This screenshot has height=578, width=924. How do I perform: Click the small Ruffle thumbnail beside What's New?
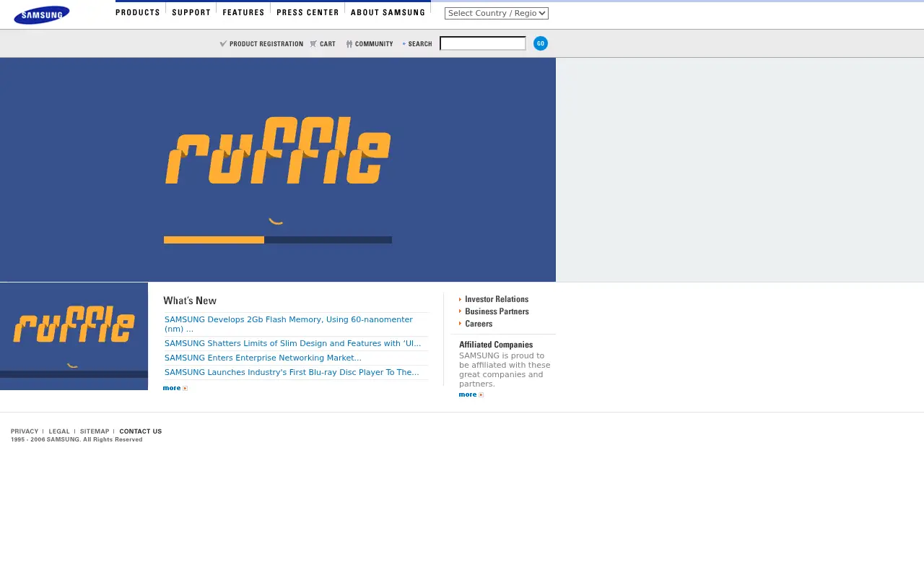(74, 336)
